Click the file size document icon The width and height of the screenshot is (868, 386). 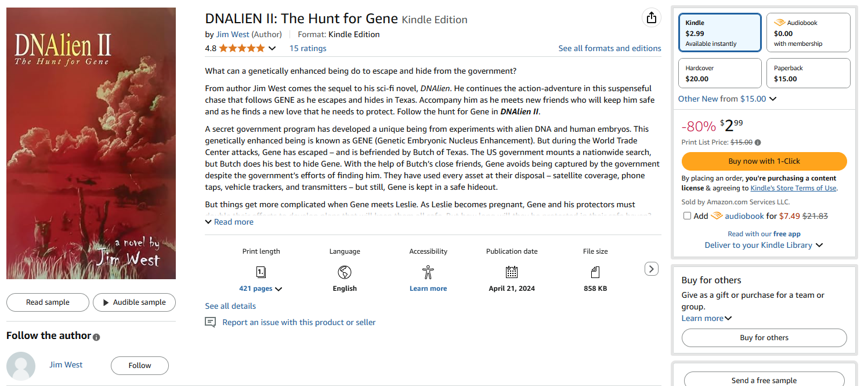[595, 272]
